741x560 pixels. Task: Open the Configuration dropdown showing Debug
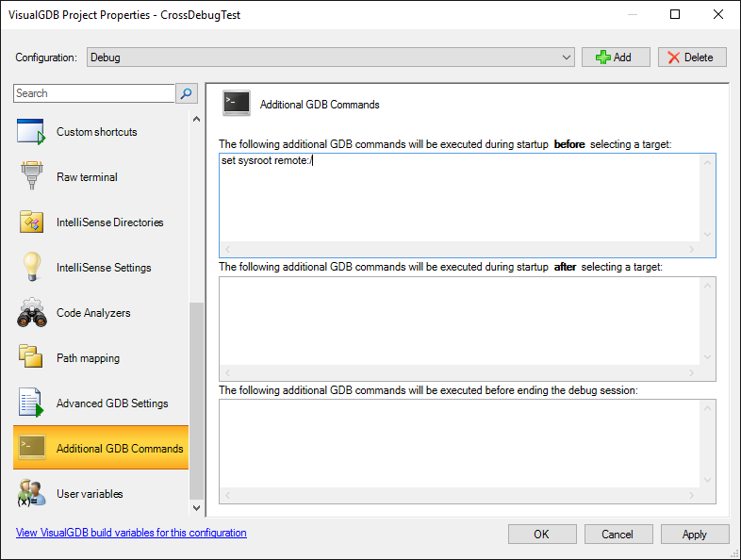pyautogui.click(x=331, y=58)
